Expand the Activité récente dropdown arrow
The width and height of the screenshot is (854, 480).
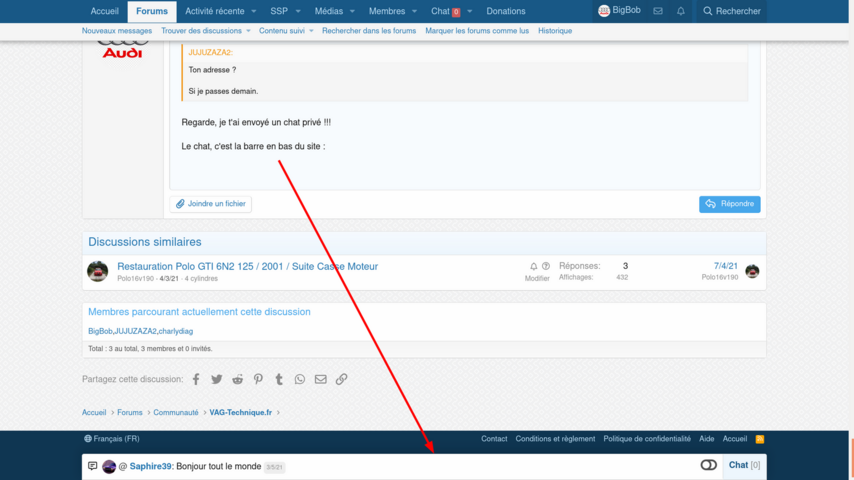click(254, 11)
